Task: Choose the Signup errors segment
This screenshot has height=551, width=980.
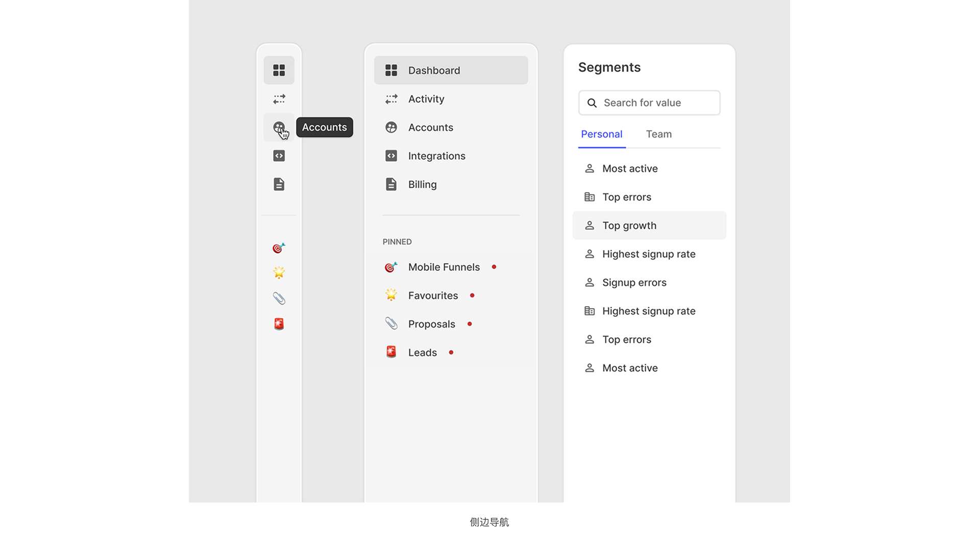Action: tap(634, 283)
